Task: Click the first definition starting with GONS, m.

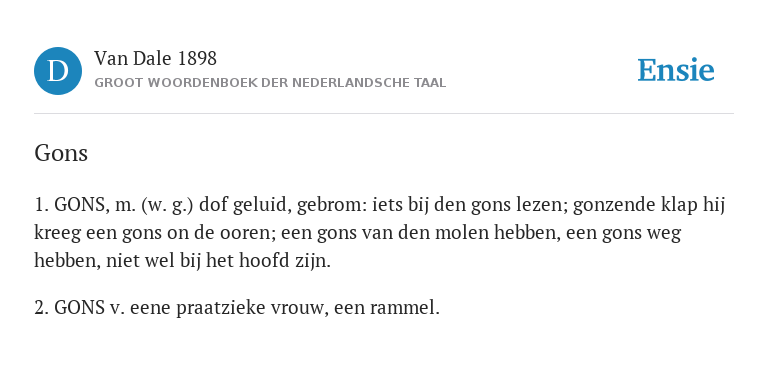Action: coord(380,233)
